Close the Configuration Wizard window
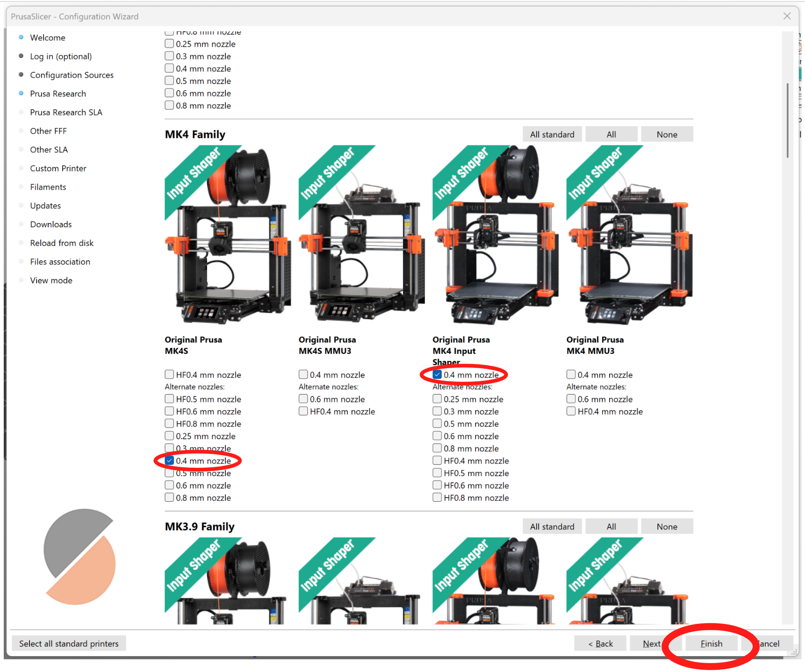805x672 pixels. pos(787,16)
